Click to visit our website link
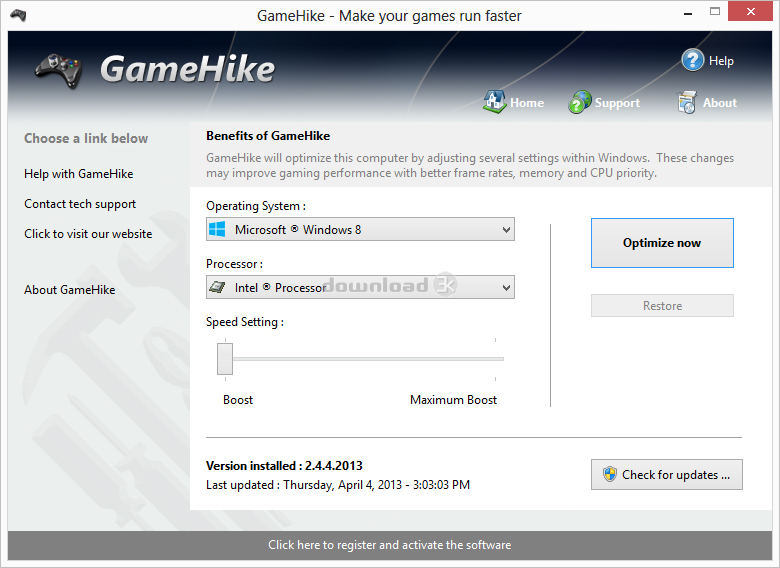780x568 pixels. [88, 234]
